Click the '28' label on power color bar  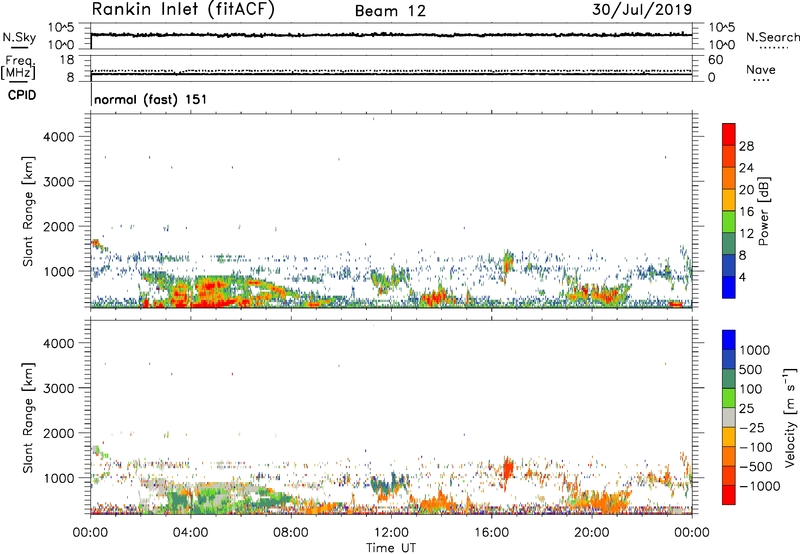click(x=746, y=146)
